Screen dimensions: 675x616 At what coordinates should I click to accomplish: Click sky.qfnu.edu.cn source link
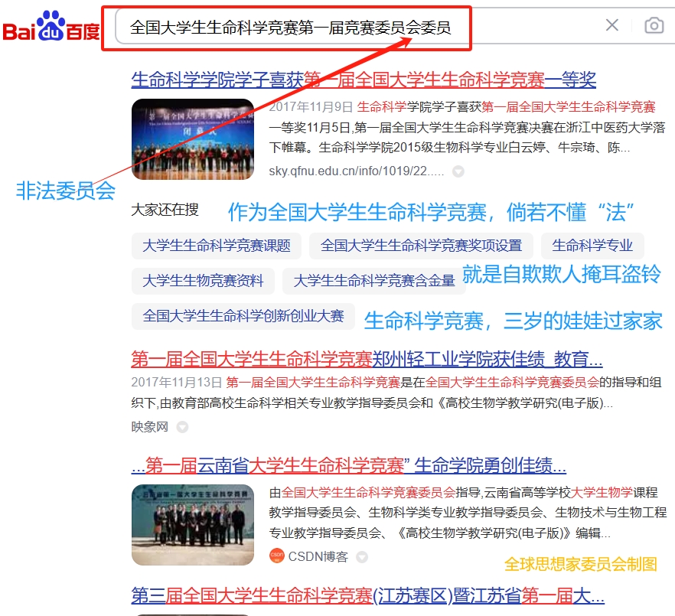pyautogui.click(x=356, y=171)
